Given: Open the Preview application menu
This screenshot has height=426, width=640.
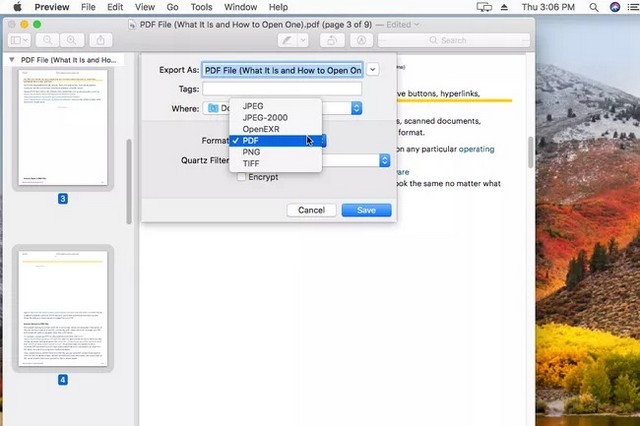Looking at the screenshot, I should (x=52, y=7).
